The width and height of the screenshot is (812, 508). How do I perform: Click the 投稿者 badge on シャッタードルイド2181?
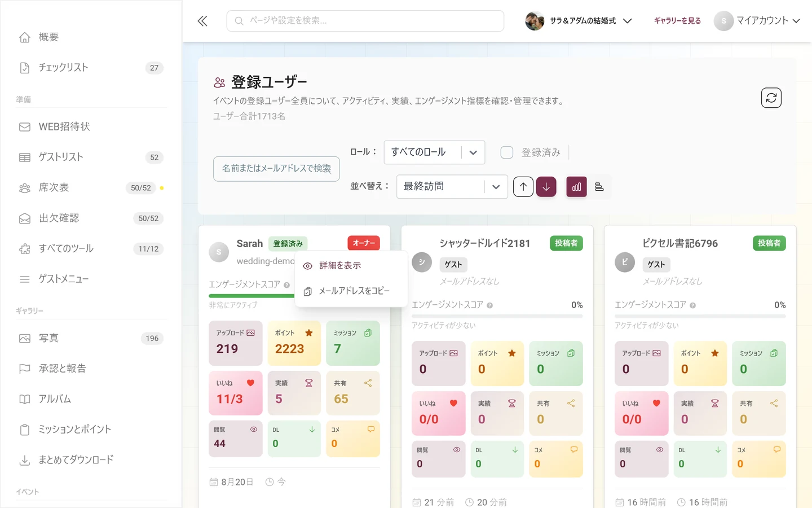click(x=566, y=243)
